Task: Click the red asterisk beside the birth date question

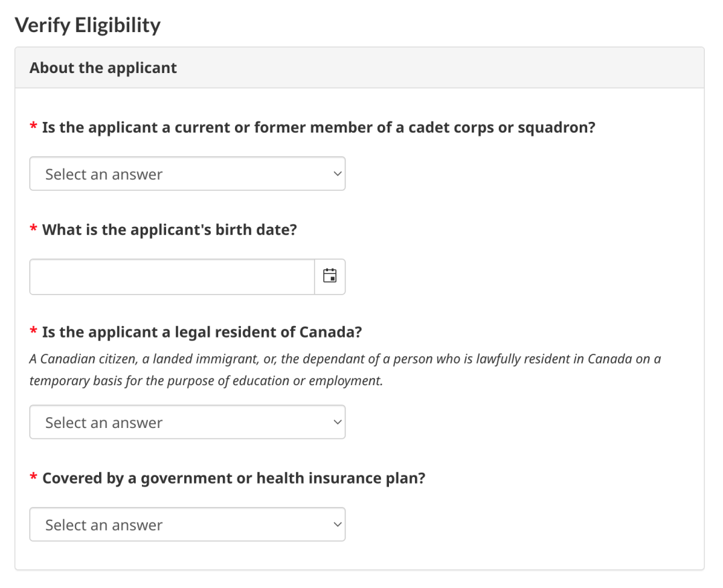Action: tap(33, 230)
